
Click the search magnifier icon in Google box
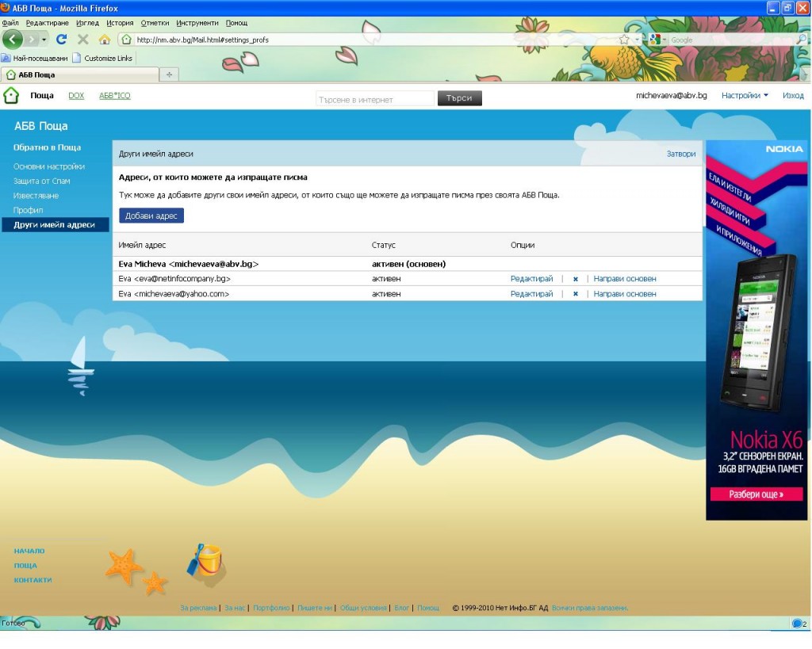801,40
